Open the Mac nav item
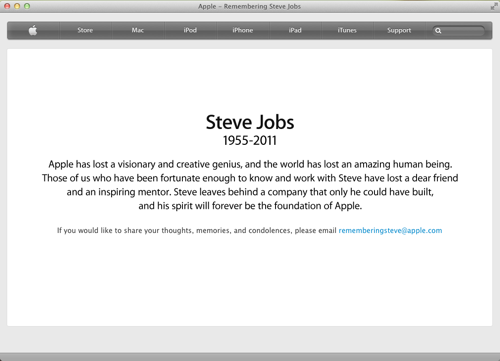500x361 pixels. (x=137, y=30)
